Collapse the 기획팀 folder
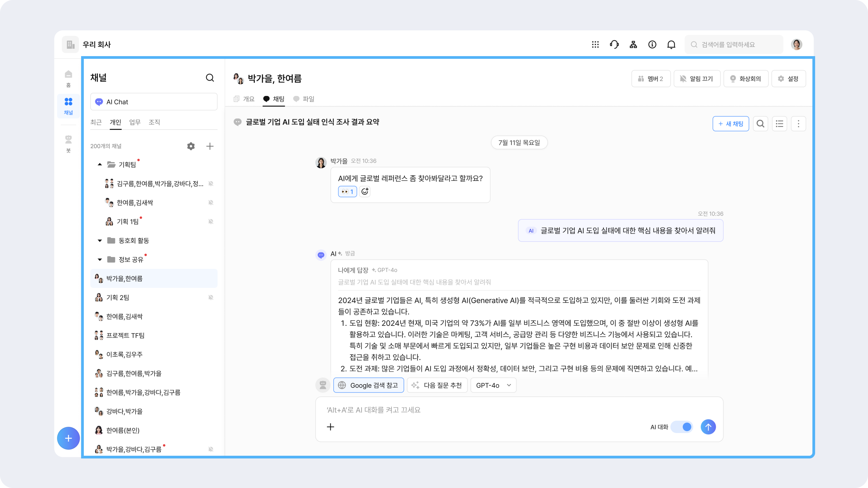 (x=100, y=164)
